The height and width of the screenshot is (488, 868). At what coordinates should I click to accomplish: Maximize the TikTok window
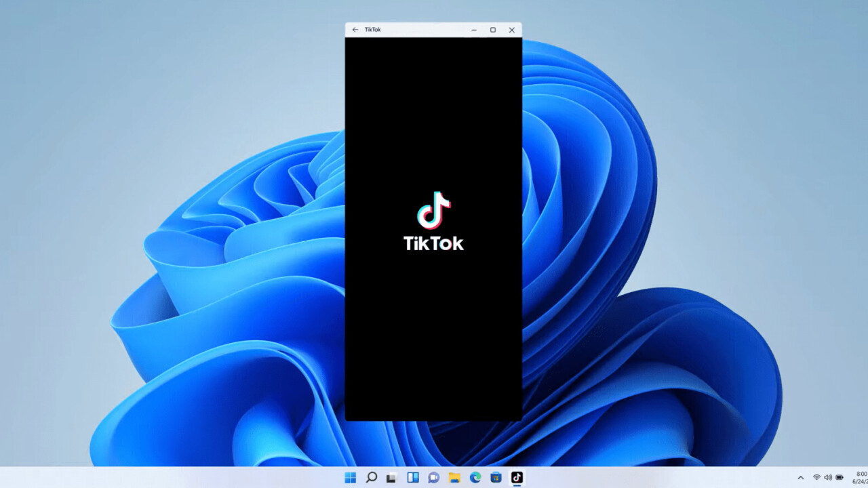tap(493, 30)
